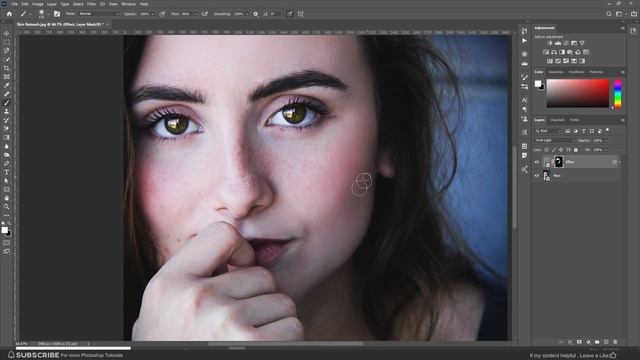This screenshot has width=640, height=360.
Task: Enable airbrush-style build-up
Action: coord(204,14)
